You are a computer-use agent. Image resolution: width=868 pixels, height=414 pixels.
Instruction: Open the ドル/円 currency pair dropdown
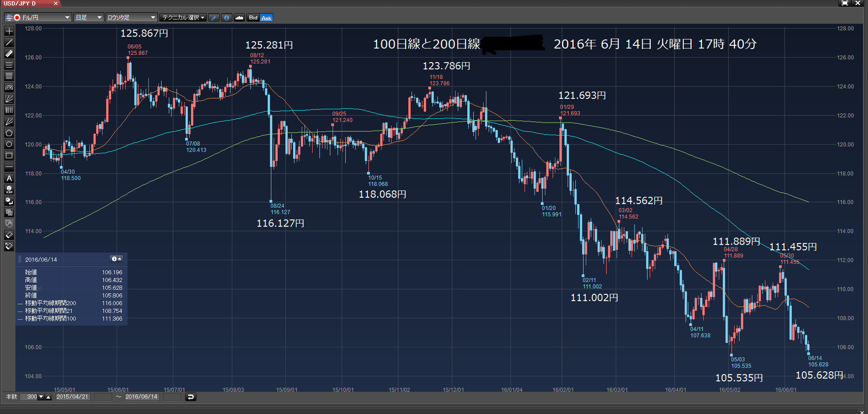[x=38, y=18]
